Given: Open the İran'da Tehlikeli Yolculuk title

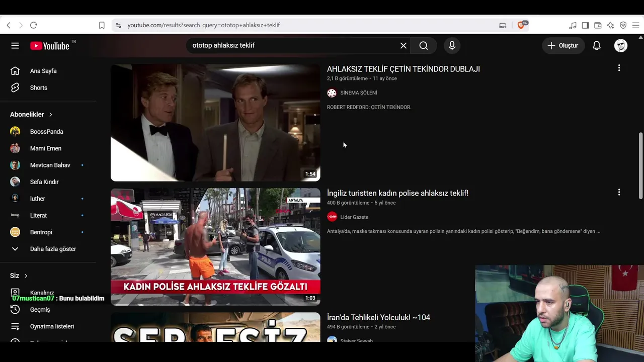Looking at the screenshot, I should tap(378, 317).
